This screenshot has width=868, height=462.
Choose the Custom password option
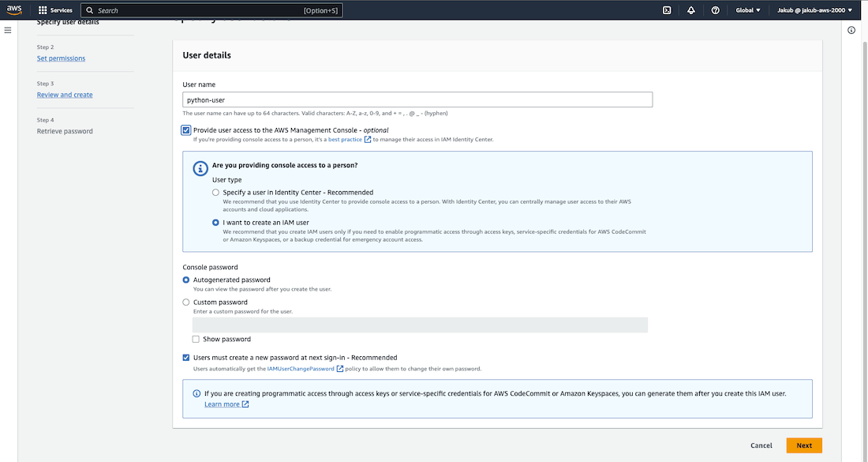click(x=186, y=302)
